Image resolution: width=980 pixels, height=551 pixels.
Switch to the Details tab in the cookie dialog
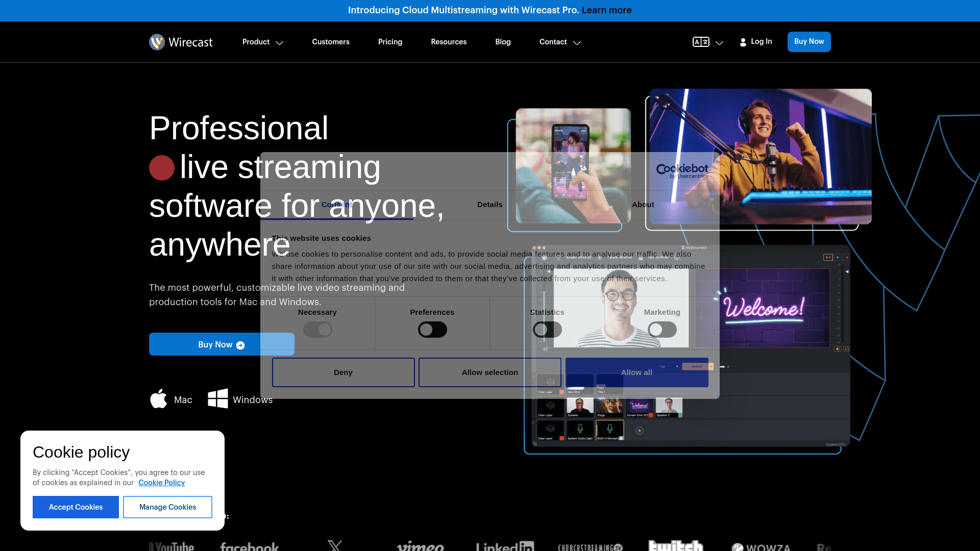point(489,205)
